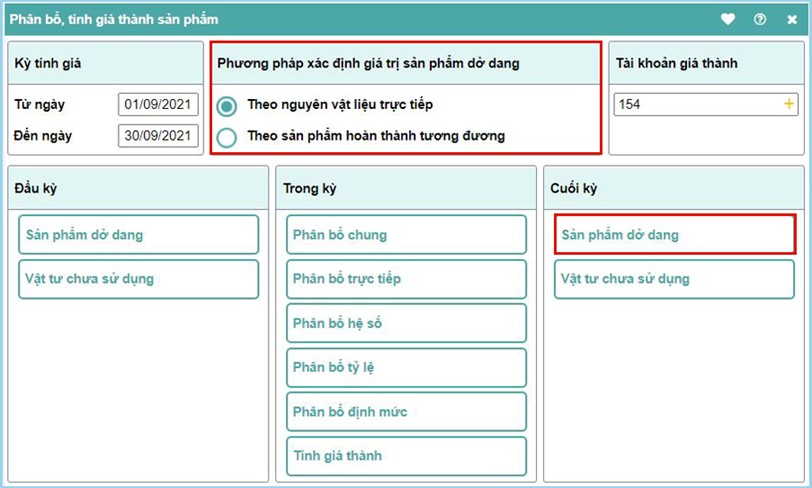
Task: Choose the 'Phân bổ tỷ lệ' button
Action: point(406,367)
